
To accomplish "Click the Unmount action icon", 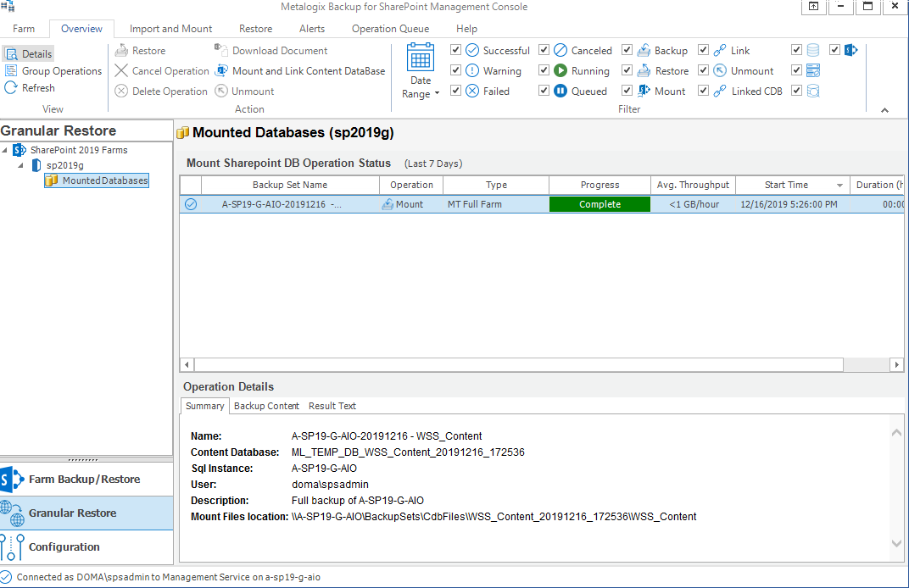I will click(220, 91).
